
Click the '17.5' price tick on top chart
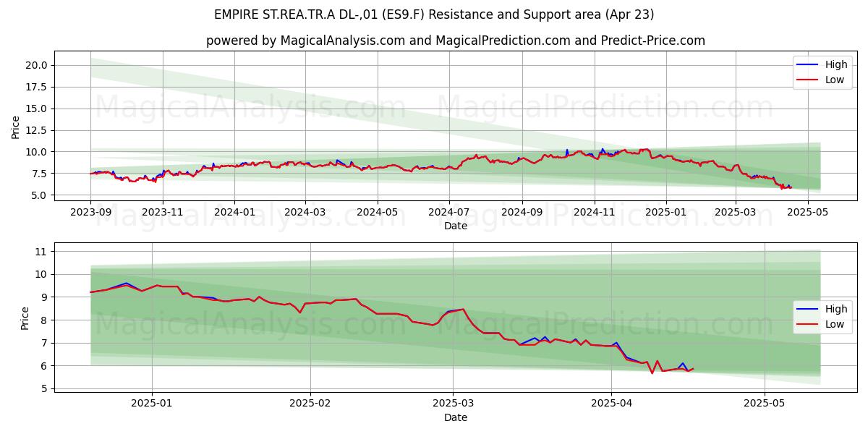(37, 87)
